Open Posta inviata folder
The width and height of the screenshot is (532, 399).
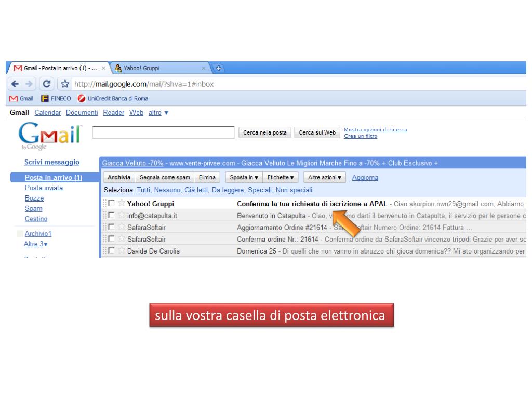pyautogui.click(x=44, y=188)
